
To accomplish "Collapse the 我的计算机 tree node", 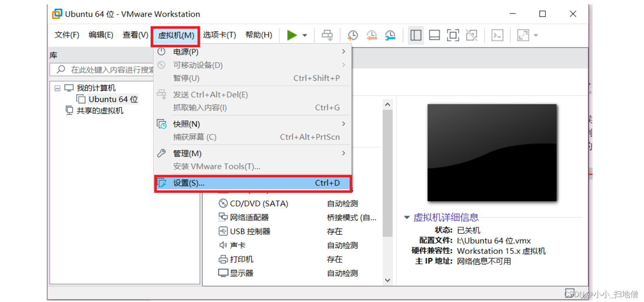I will tap(58, 88).
